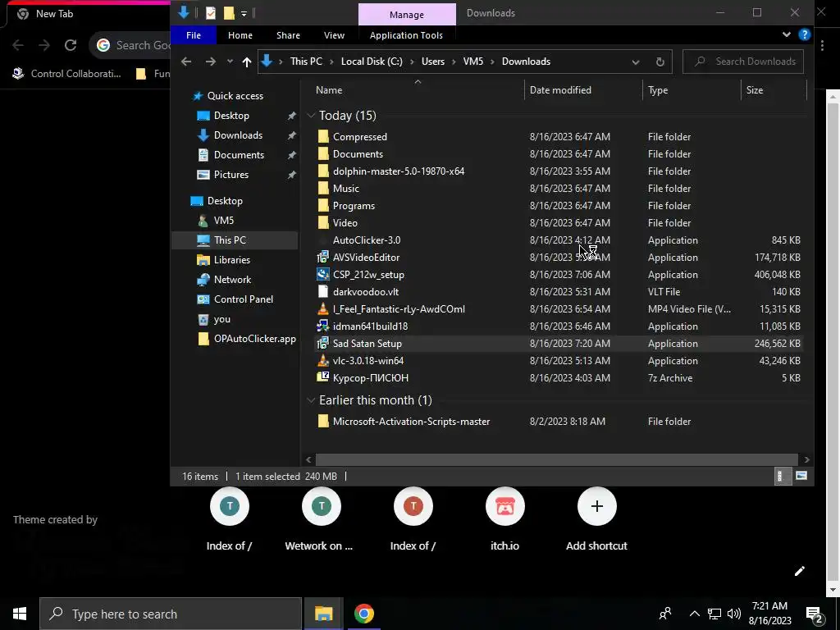This screenshot has height=630, width=840.
Task: Go forward in Explorer navigation
Action: [x=211, y=62]
